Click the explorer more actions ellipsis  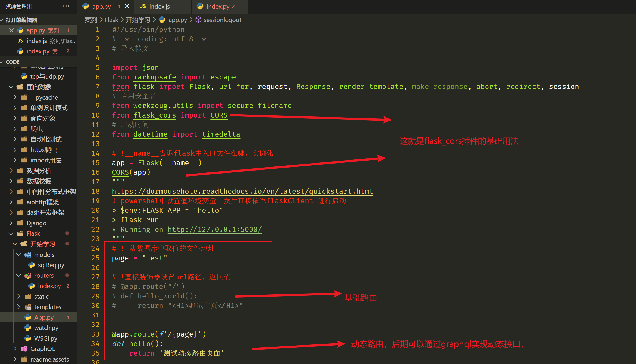pyautogui.click(x=66, y=6)
